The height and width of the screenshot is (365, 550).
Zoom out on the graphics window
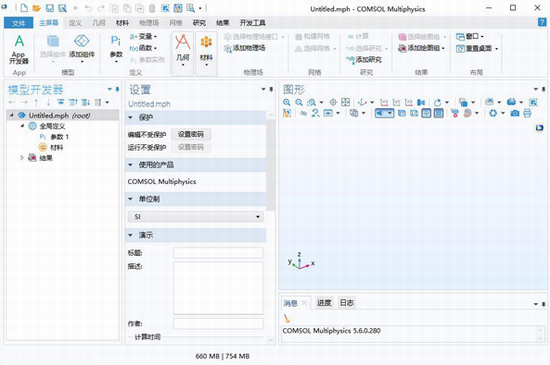point(299,102)
